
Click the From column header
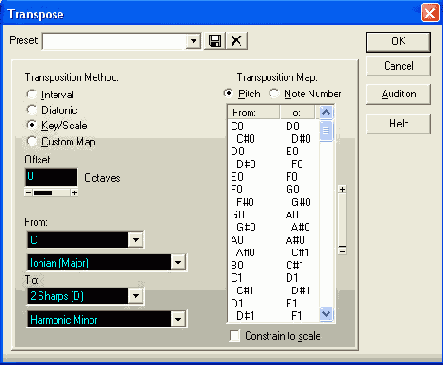point(254,112)
